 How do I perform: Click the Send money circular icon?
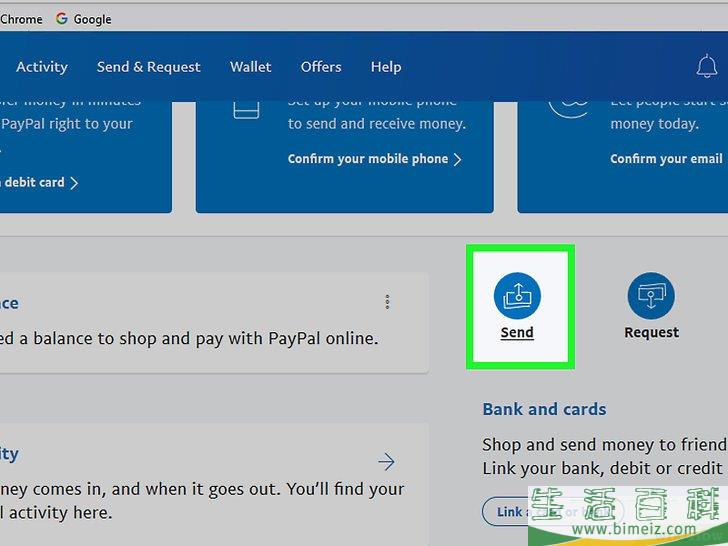(517, 296)
